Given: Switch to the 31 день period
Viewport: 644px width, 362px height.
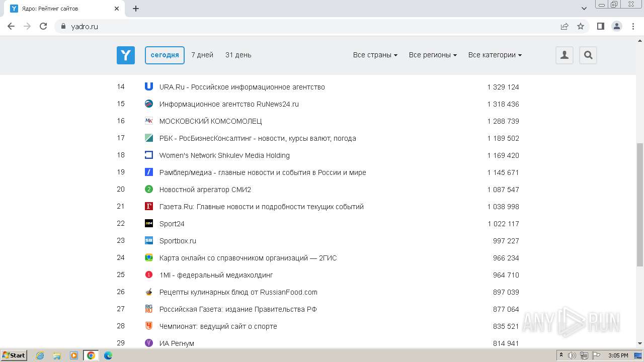Looking at the screenshot, I should pos(238,55).
